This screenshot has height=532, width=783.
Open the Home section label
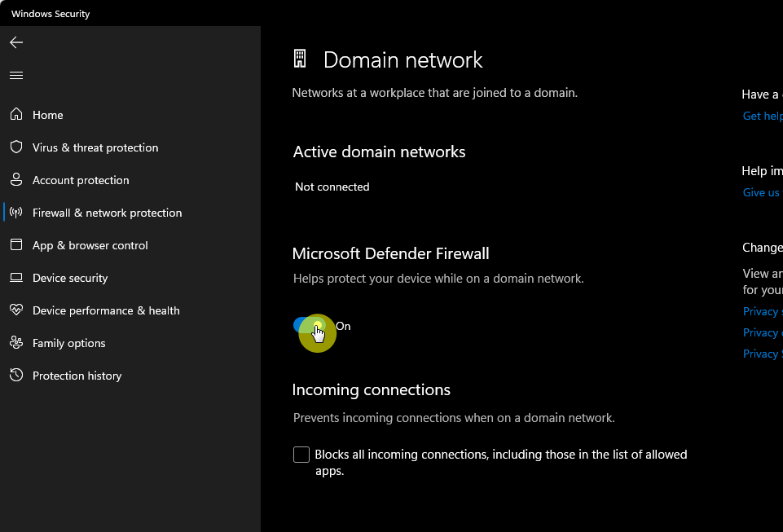click(48, 115)
